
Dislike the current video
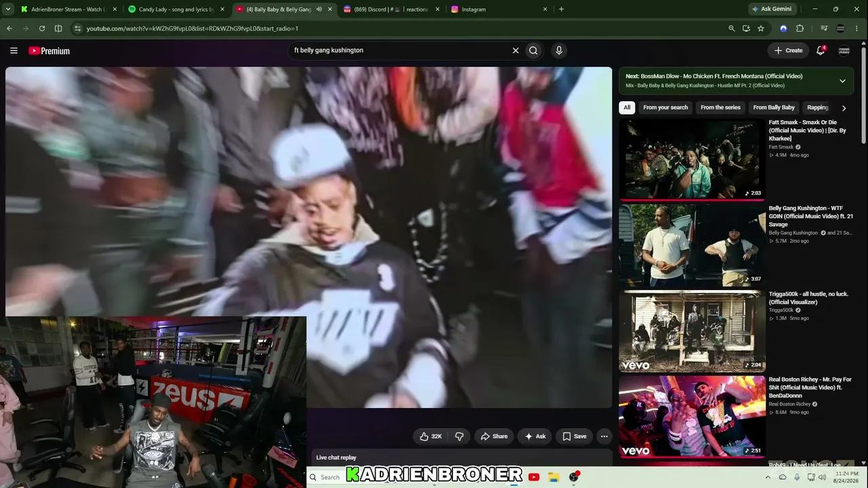pyautogui.click(x=459, y=436)
